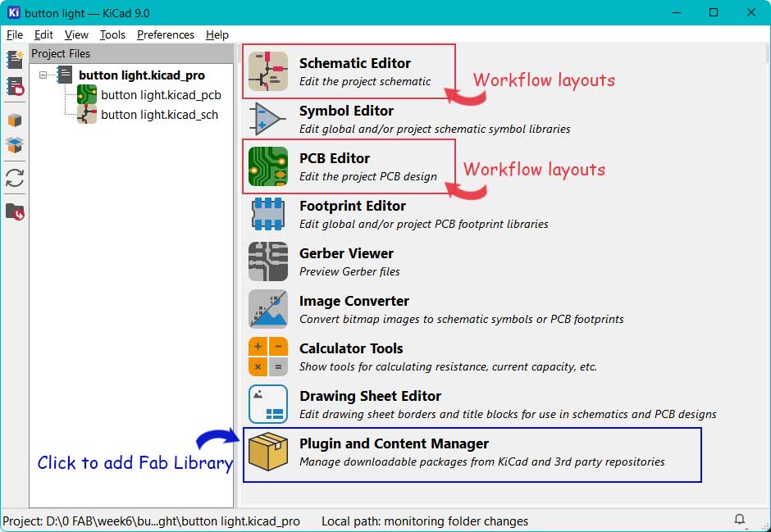
Task: Select button light.kicad_pcb file name
Action: pyautogui.click(x=161, y=95)
